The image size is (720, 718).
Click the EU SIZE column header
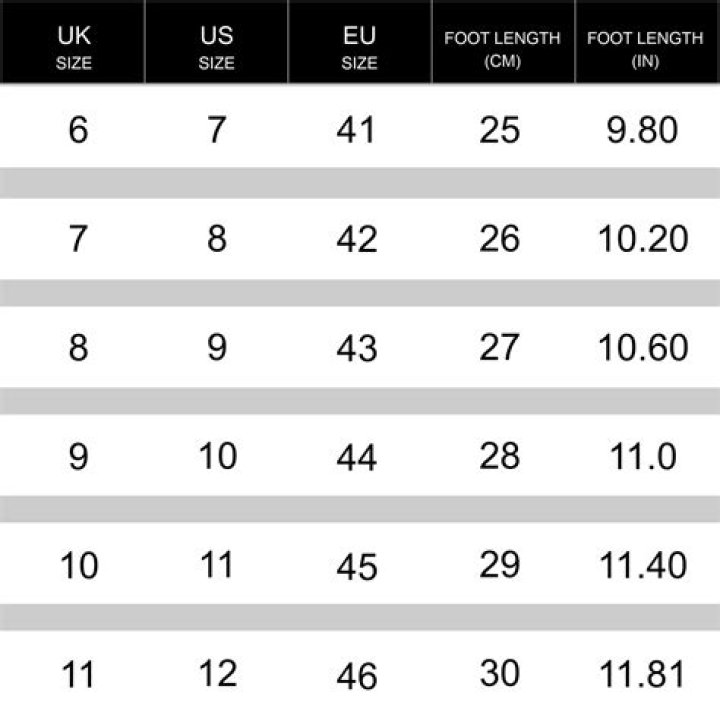point(359,48)
